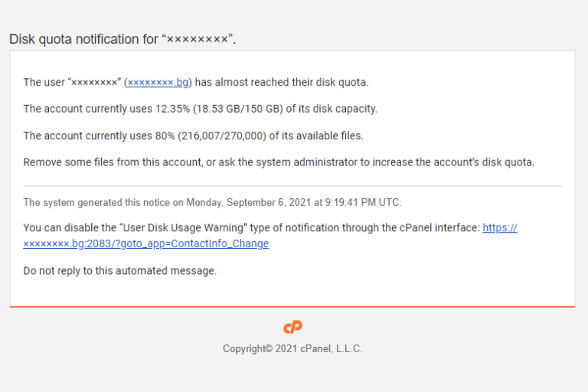
Task: Click the Monday, September 6, 2021 date
Action: [x=249, y=203]
